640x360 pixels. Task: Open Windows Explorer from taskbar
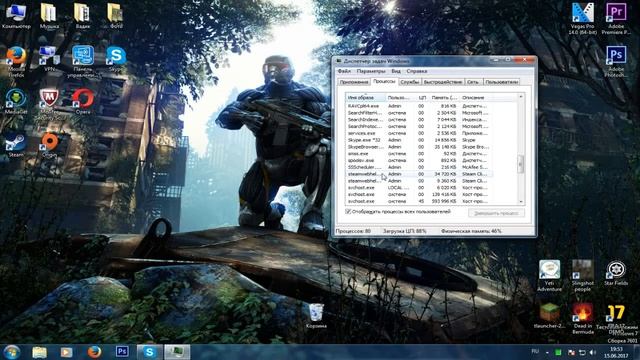(40, 352)
